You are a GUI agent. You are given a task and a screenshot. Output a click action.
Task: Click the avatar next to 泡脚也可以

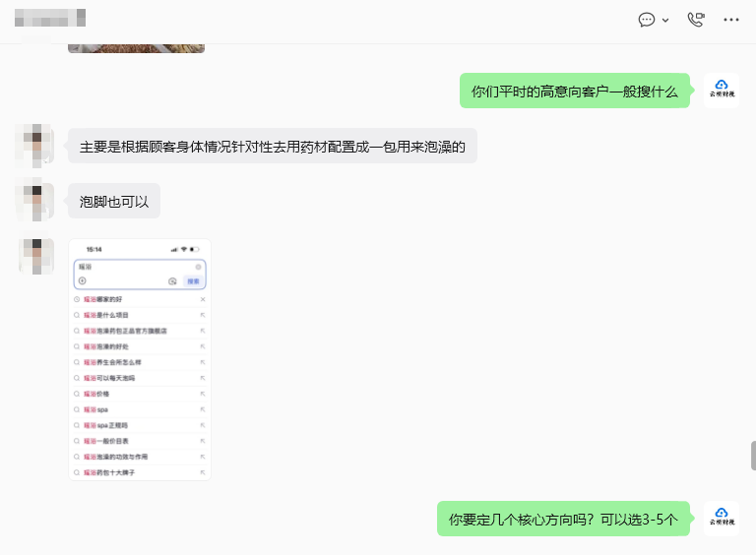pos(36,201)
